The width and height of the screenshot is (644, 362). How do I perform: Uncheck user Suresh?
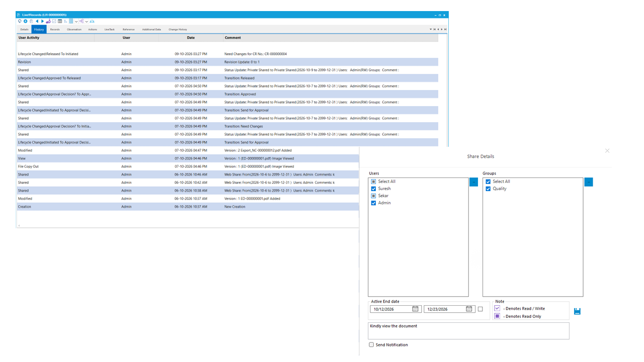tap(373, 189)
